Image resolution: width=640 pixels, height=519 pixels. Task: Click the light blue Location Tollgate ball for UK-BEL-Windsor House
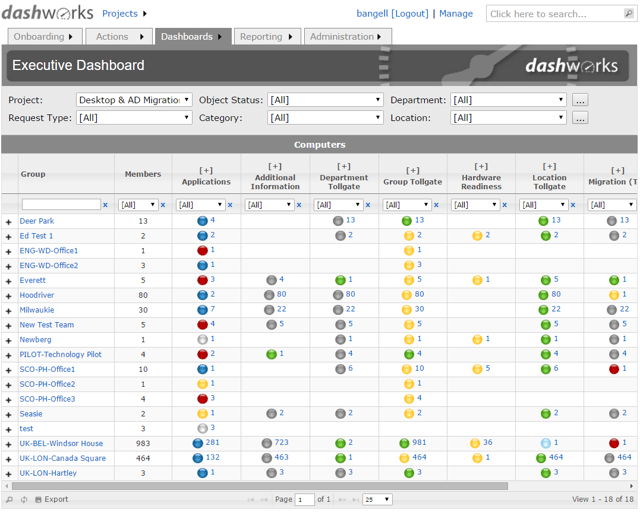(546, 443)
